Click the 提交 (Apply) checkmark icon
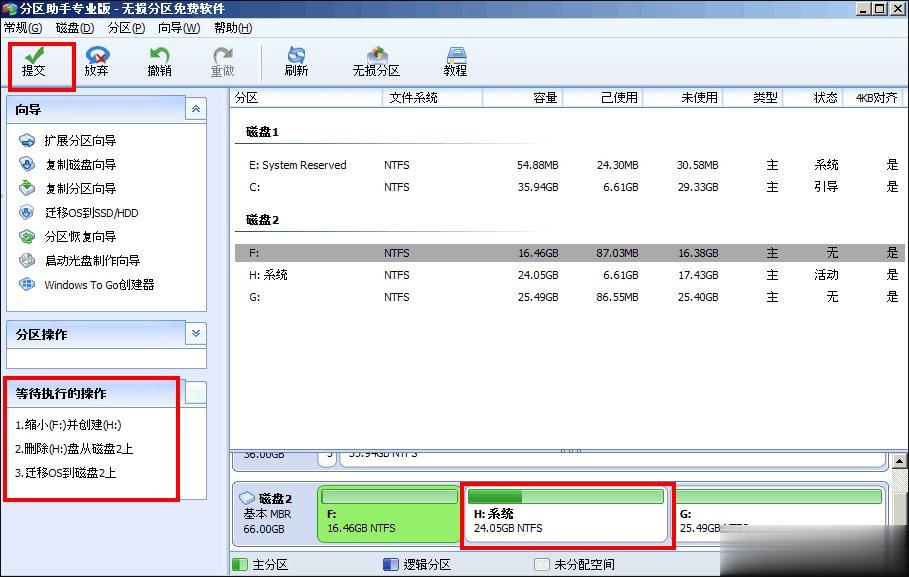 (x=34, y=55)
